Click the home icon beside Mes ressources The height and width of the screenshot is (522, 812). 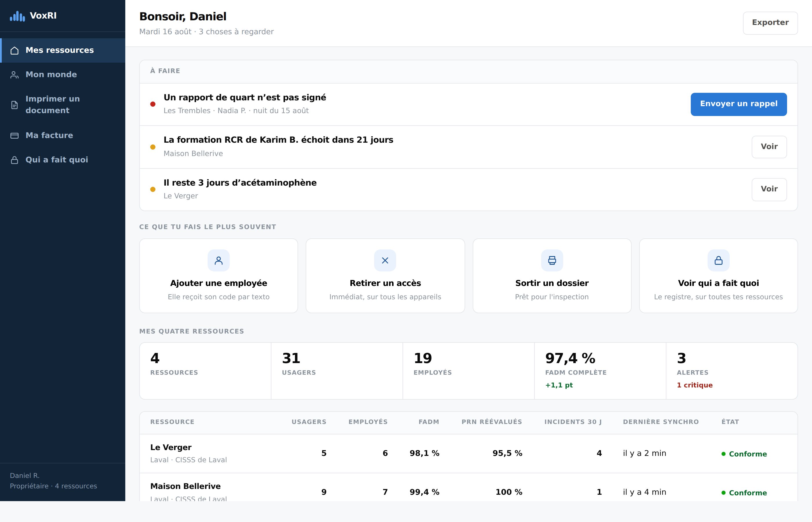pyautogui.click(x=14, y=50)
